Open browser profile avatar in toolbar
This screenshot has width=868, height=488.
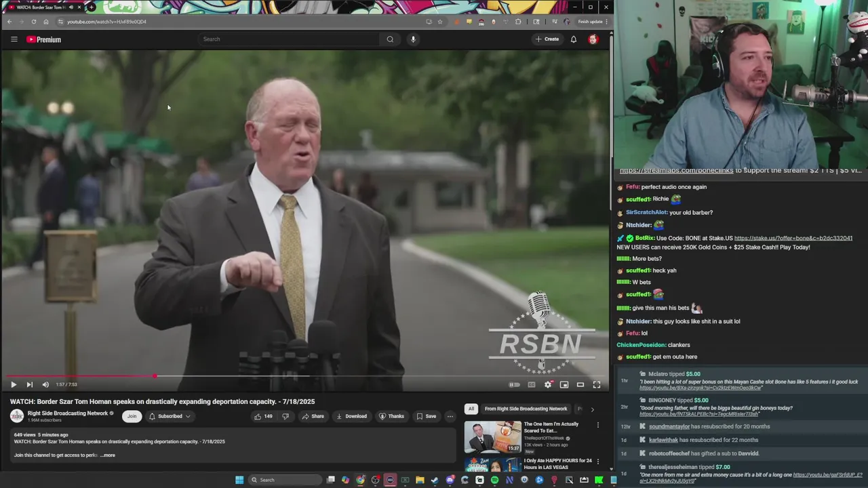coord(567,22)
